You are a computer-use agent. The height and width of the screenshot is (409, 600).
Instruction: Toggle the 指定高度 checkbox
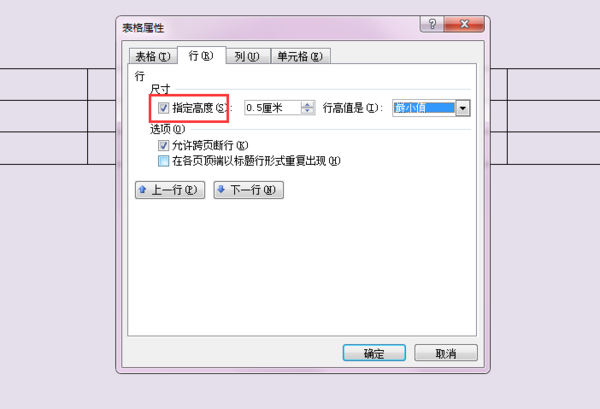(x=163, y=108)
